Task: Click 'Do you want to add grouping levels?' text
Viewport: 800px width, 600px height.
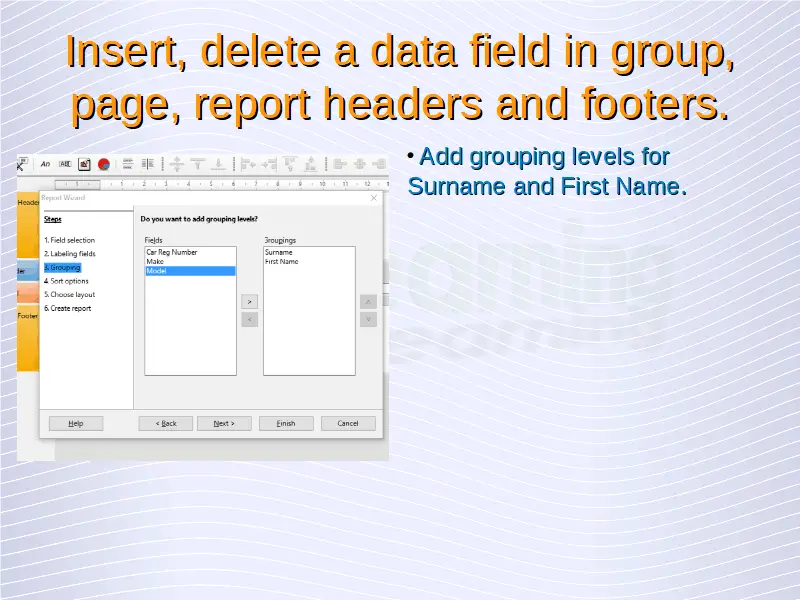Action: (x=199, y=219)
